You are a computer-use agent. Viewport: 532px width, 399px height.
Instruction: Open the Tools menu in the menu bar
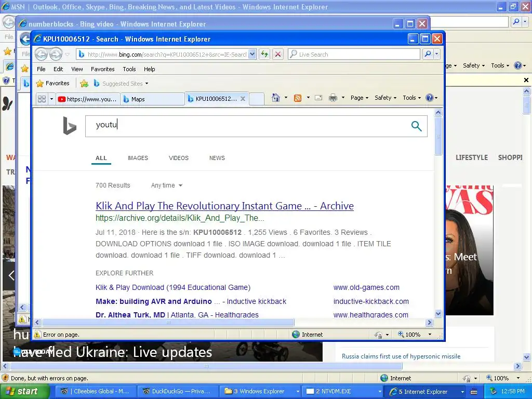pyautogui.click(x=129, y=69)
